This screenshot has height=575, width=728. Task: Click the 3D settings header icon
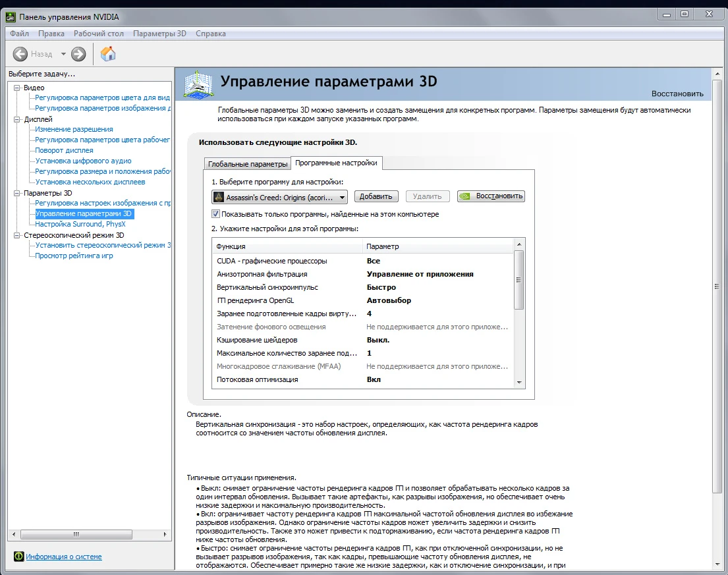(198, 84)
